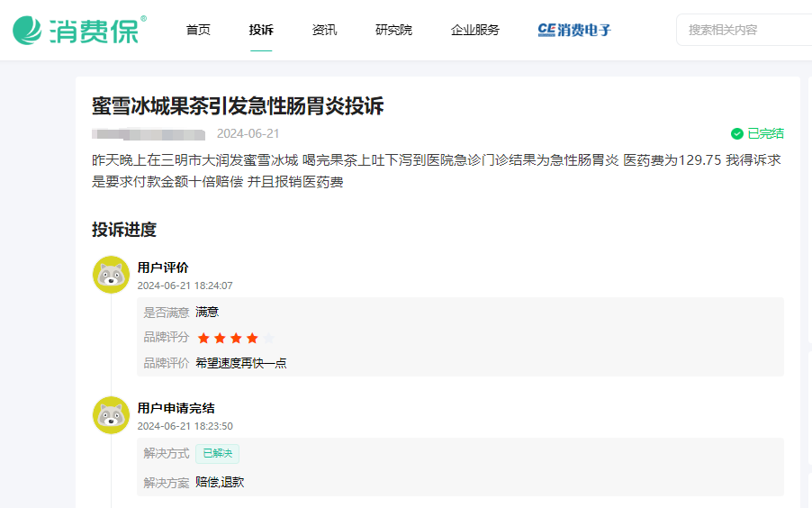
Task: Click the fourth star in 品牌评分
Action: 252,339
